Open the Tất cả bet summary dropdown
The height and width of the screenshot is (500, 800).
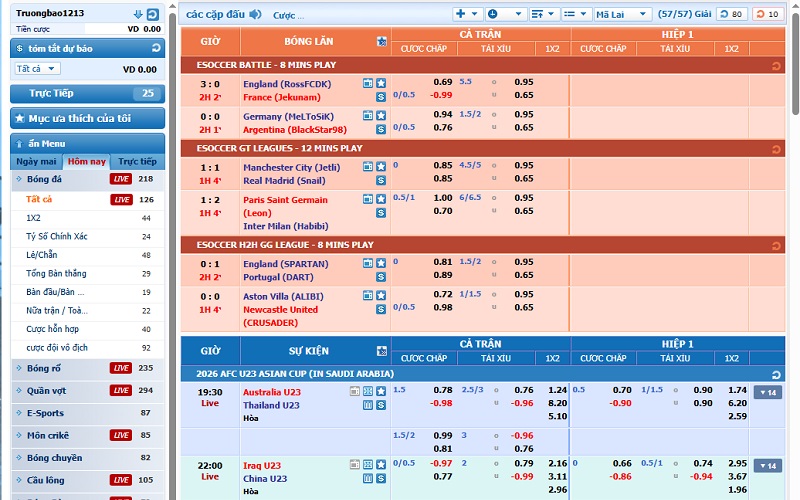37,69
